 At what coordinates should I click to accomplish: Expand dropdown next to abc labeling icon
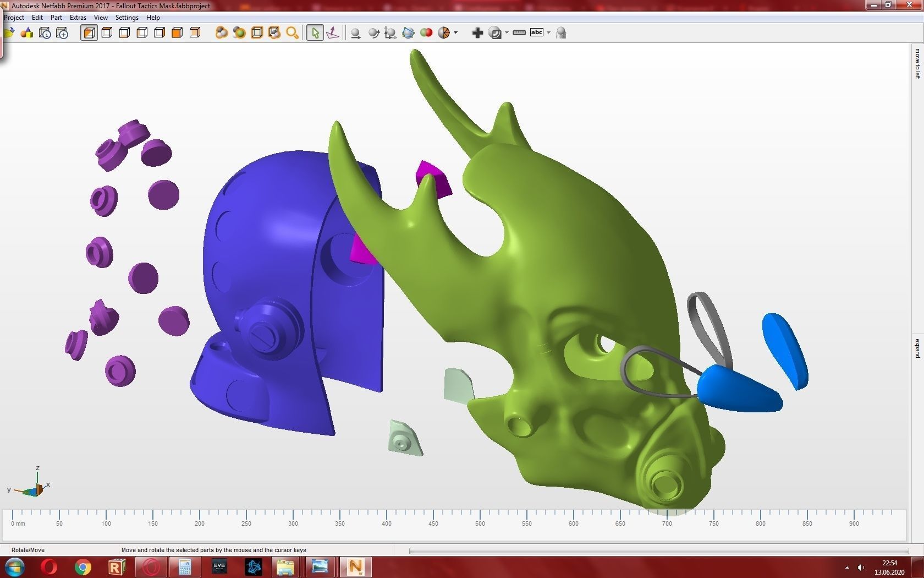coord(548,33)
